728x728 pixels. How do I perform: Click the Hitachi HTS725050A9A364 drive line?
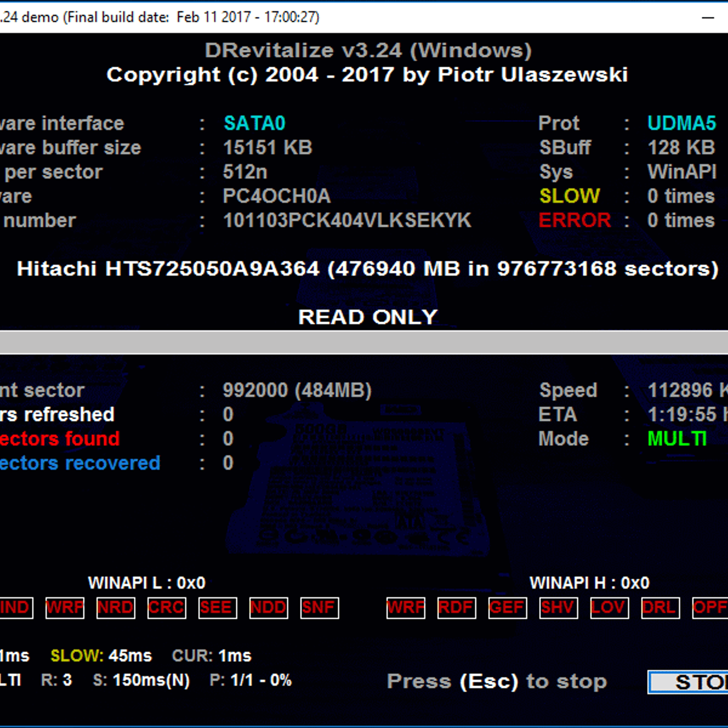pyautogui.click(x=368, y=269)
